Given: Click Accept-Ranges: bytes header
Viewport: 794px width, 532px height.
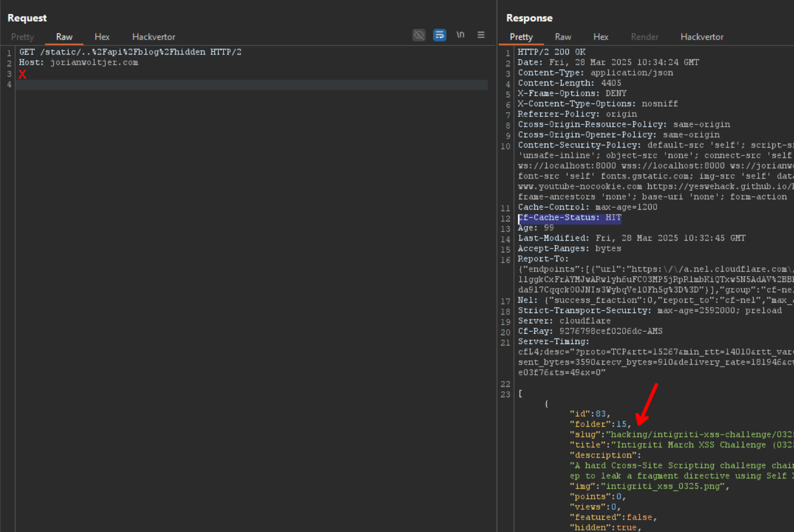Looking at the screenshot, I should click(x=569, y=249).
